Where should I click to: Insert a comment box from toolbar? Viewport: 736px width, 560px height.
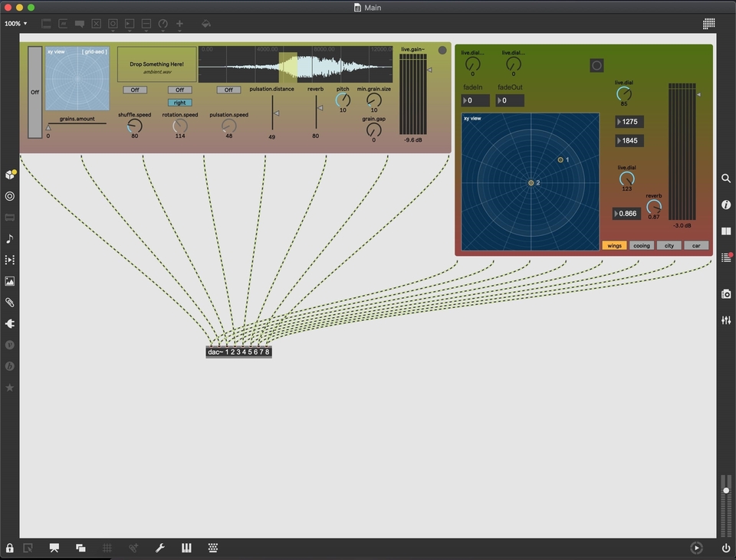pos(79,24)
